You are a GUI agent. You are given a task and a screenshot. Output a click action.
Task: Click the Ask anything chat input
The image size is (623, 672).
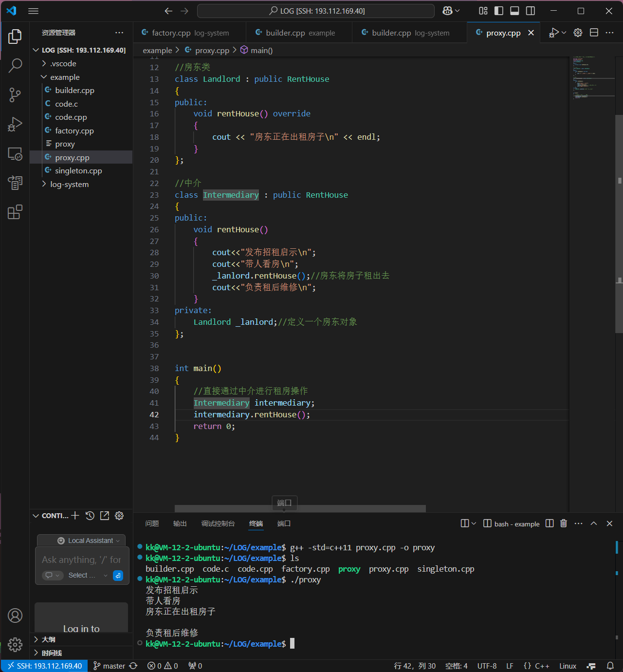[x=81, y=560]
